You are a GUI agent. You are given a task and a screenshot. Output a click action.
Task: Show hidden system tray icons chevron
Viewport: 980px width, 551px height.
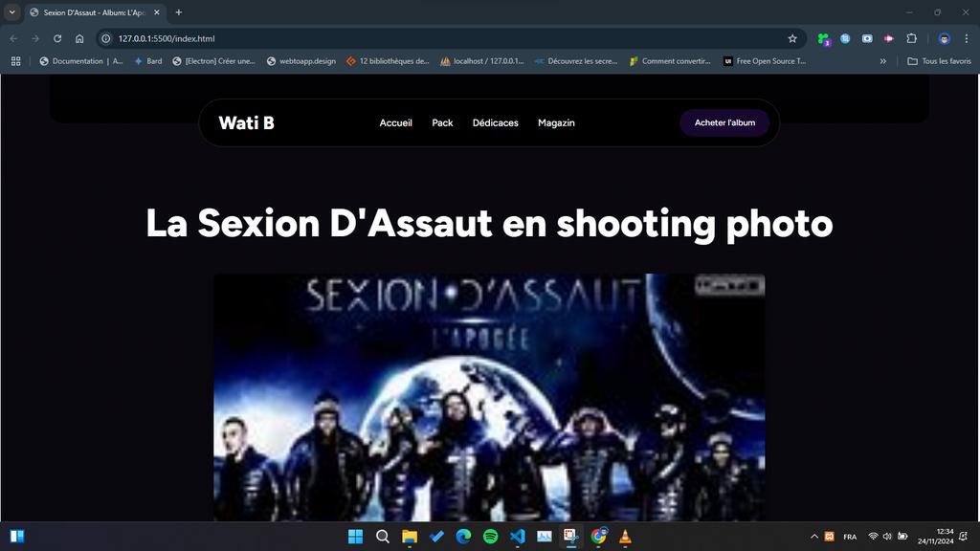click(x=814, y=537)
